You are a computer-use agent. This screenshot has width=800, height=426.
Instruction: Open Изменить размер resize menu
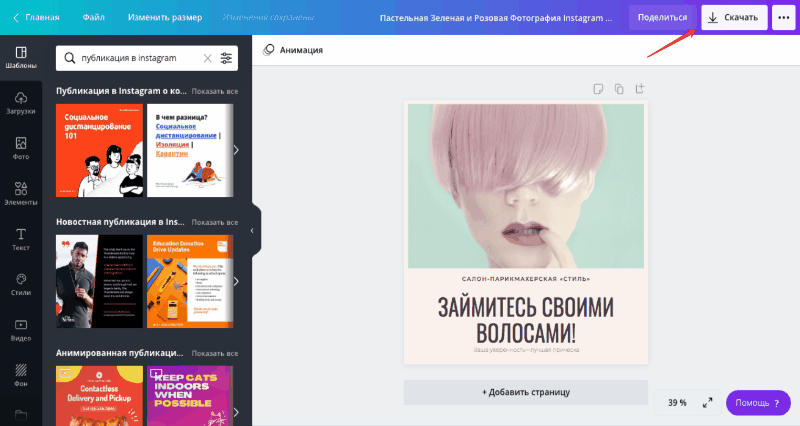coord(165,17)
